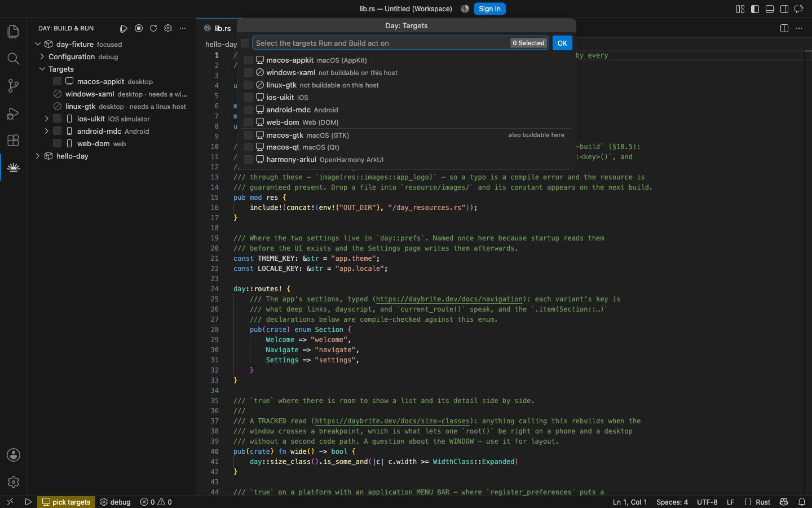Image resolution: width=812 pixels, height=508 pixels.
Task: Open the daybrite.dev/docs/size-classes link
Action: 392,421
